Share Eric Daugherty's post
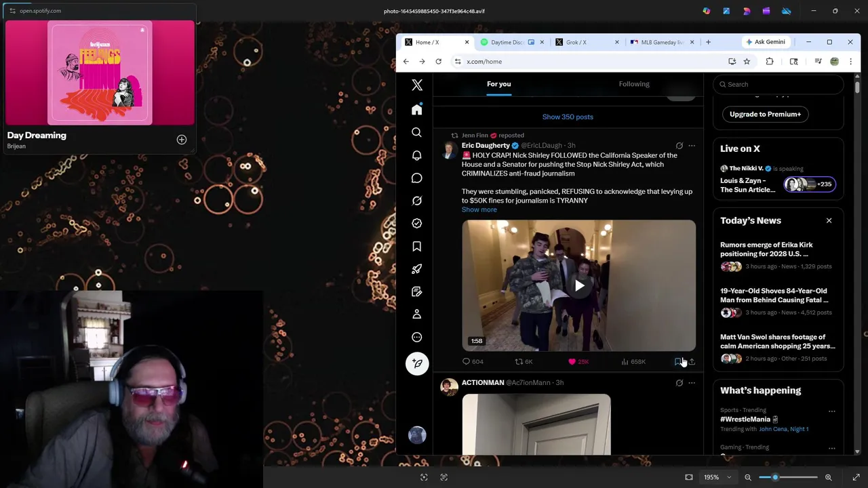The height and width of the screenshot is (488, 868). click(692, 362)
